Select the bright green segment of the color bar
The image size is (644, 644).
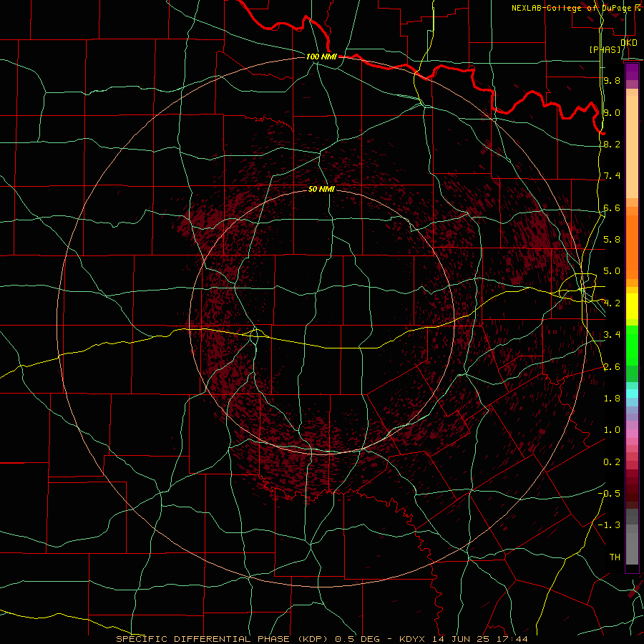tap(632, 346)
